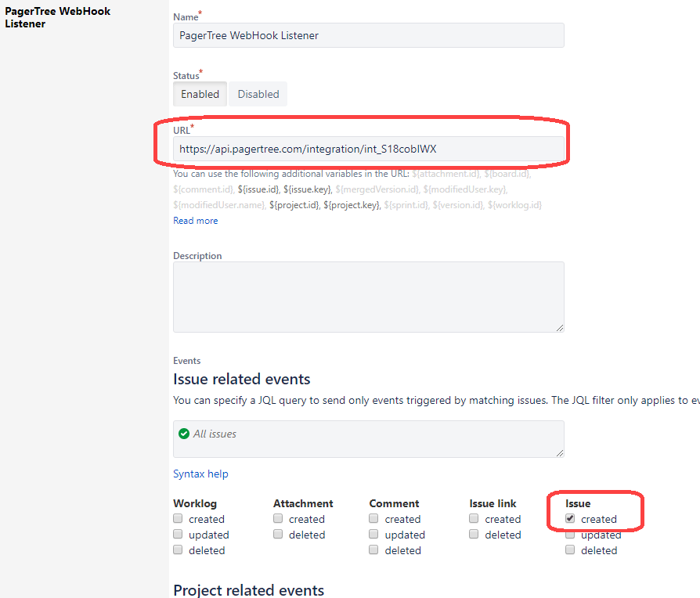Image resolution: width=700 pixels, height=598 pixels.
Task: Click the All issues JQL query box
Action: (368, 438)
